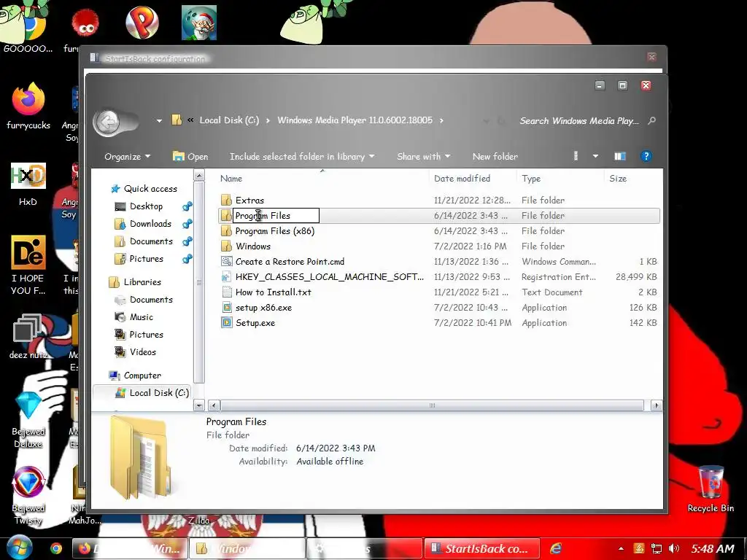Screen dimensions: 747x560
Task: Select the Setup.exe application icon
Action: coord(227,323)
